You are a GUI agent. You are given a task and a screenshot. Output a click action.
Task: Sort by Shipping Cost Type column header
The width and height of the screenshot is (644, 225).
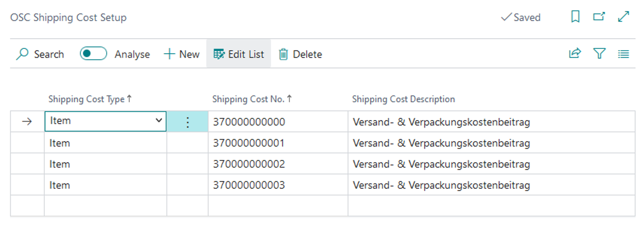90,99
